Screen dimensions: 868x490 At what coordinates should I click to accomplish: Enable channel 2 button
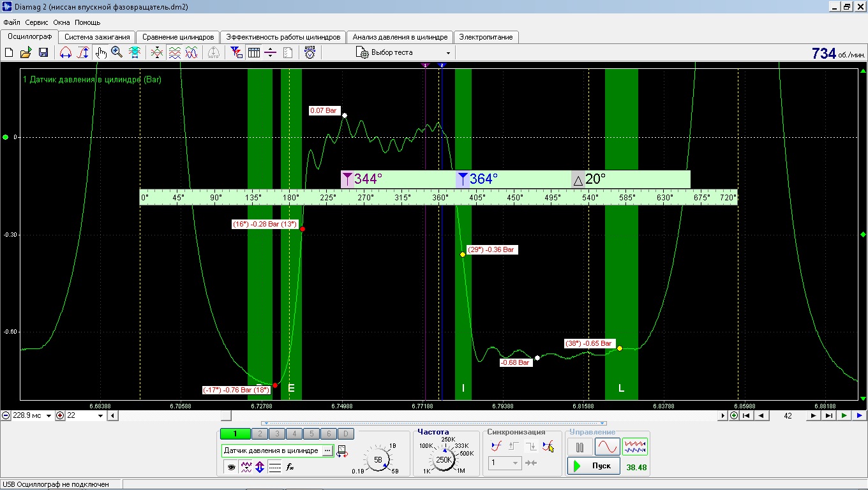[260, 434]
